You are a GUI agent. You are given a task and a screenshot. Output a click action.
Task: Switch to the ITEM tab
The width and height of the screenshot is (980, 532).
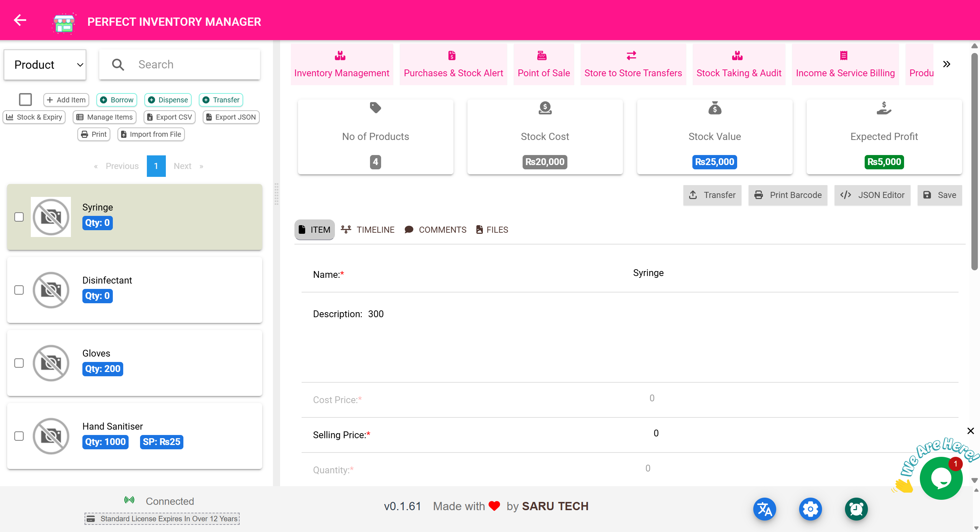[314, 229]
